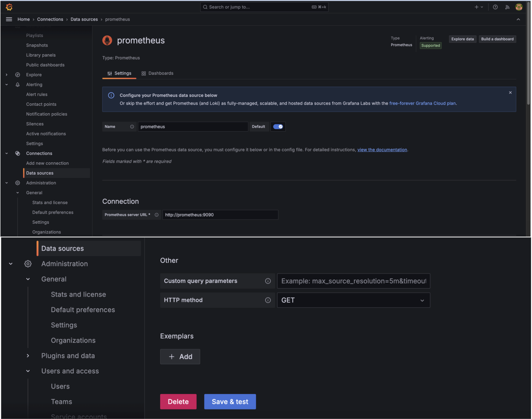
Task: Click the HTTP method info icon
Action: click(x=268, y=300)
